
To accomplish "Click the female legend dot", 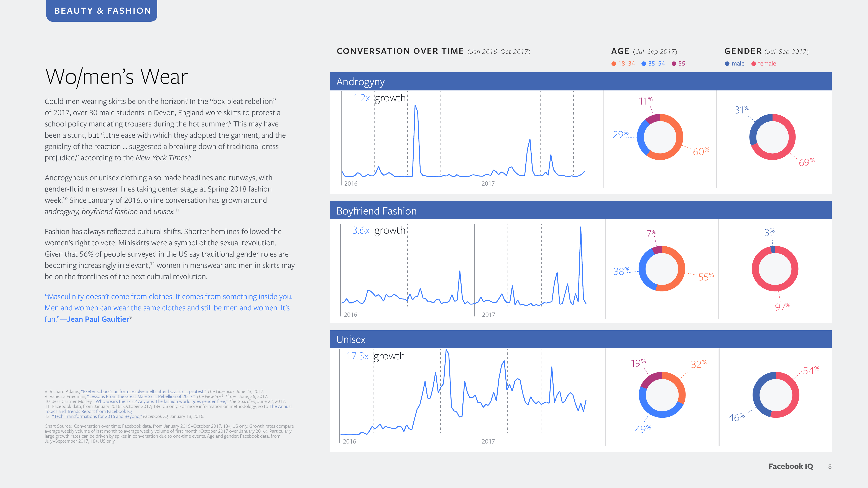I will [753, 64].
